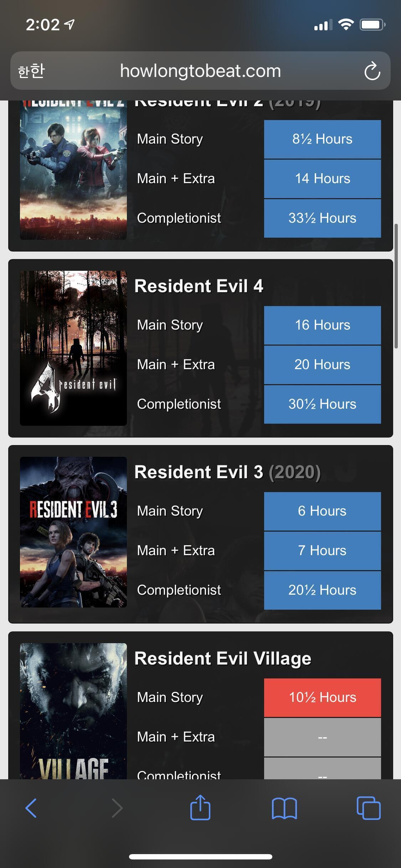Show open tabs overview icon

(x=369, y=808)
